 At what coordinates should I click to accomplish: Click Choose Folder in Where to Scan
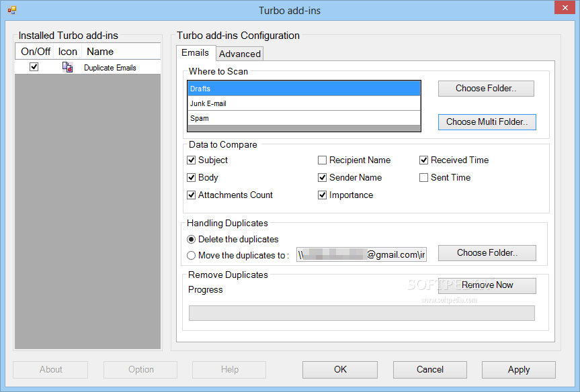(x=486, y=89)
